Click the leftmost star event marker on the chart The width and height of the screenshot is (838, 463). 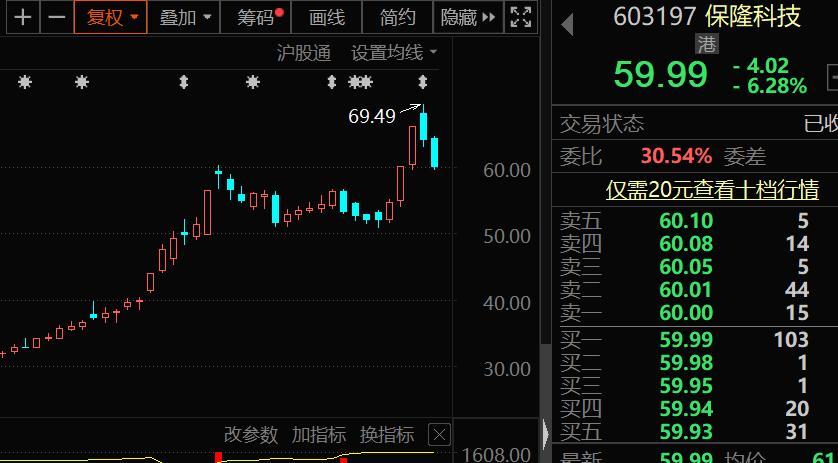click(x=25, y=82)
